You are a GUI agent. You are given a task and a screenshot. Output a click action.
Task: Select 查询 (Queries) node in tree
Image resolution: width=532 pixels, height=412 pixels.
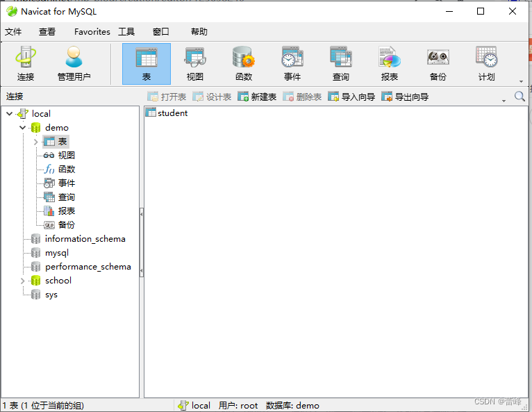click(x=67, y=197)
